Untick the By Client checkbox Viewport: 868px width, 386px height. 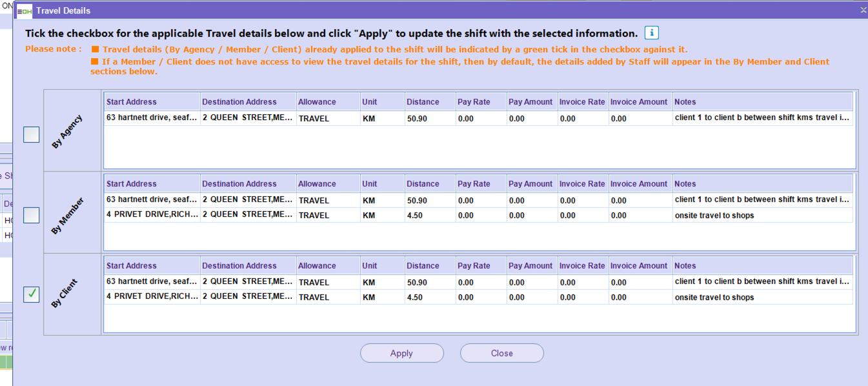pyautogui.click(x=32, y=294)
